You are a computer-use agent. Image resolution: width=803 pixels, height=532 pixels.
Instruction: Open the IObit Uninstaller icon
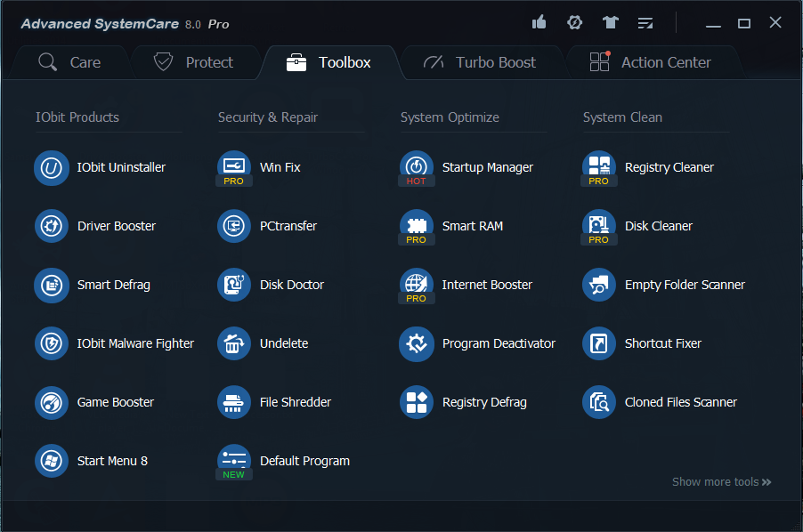pyautogui.click(x=52, y=168)
